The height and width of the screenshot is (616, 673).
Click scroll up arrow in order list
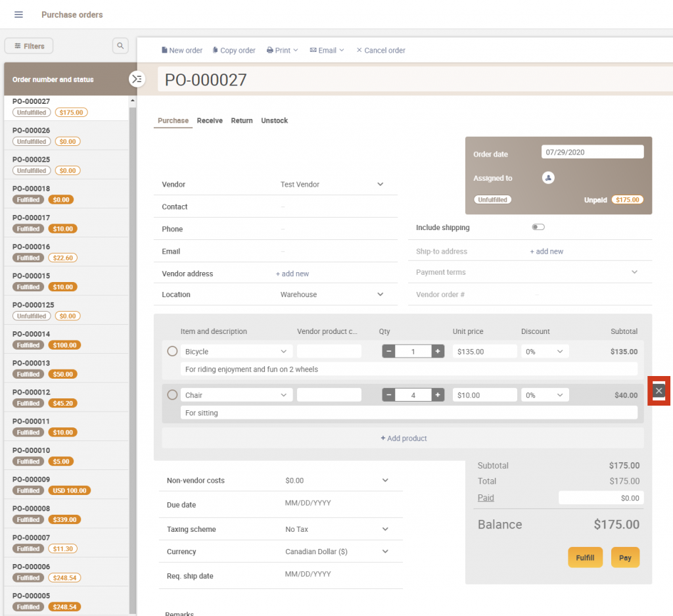(133, 101)
